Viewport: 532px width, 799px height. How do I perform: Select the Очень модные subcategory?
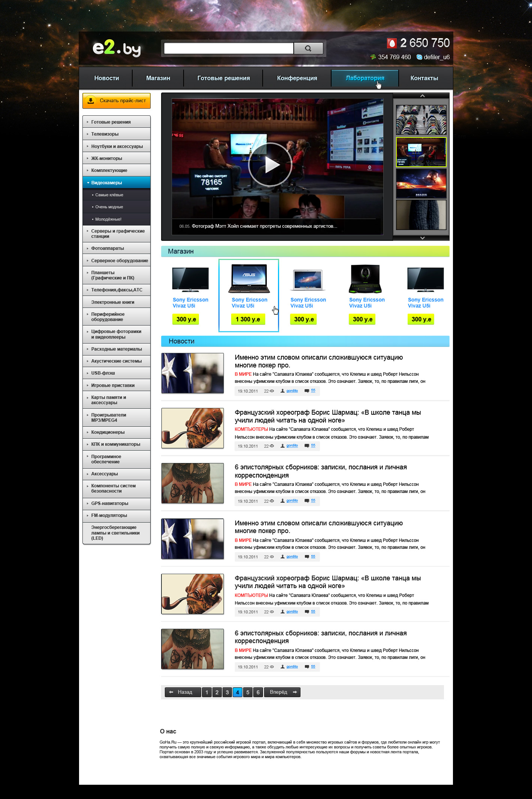(x=117, y=207)
